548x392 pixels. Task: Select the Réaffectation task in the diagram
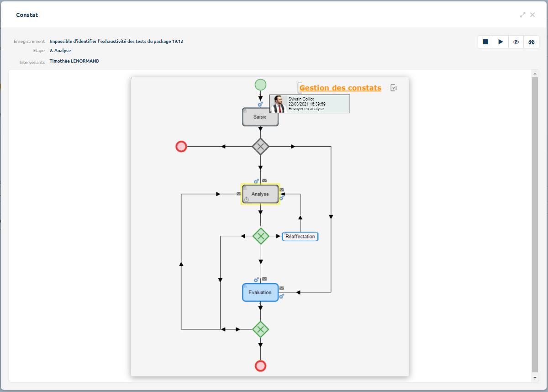coord(300,236)
